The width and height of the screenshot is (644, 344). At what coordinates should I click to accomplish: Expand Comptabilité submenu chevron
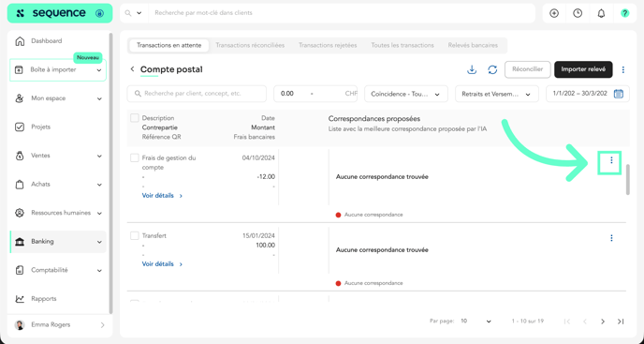99,271
